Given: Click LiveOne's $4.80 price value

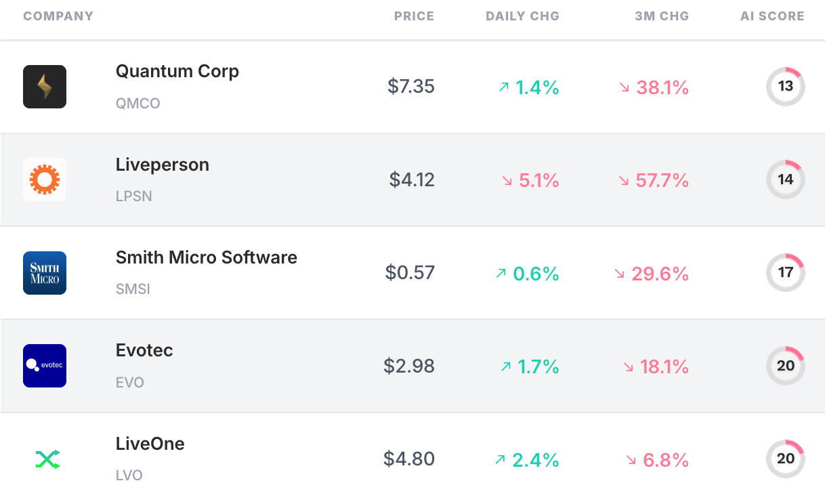Looking at the screenshot, I should pos(409,459).
